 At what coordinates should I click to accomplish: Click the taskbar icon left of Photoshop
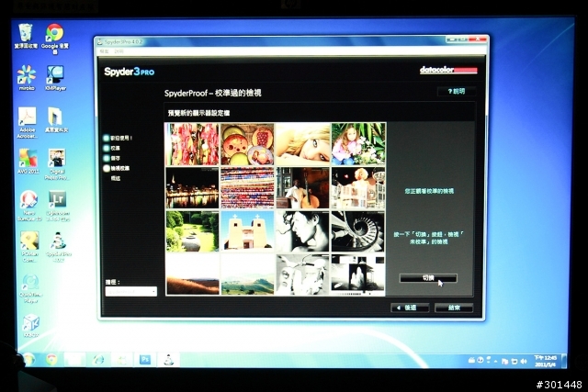(x=121, y=360)
